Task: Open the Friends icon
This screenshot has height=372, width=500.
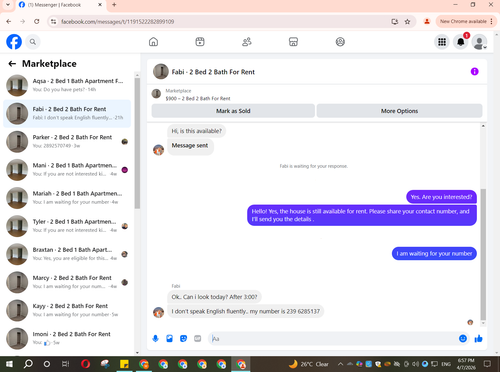Action: [x=247, y=42]
